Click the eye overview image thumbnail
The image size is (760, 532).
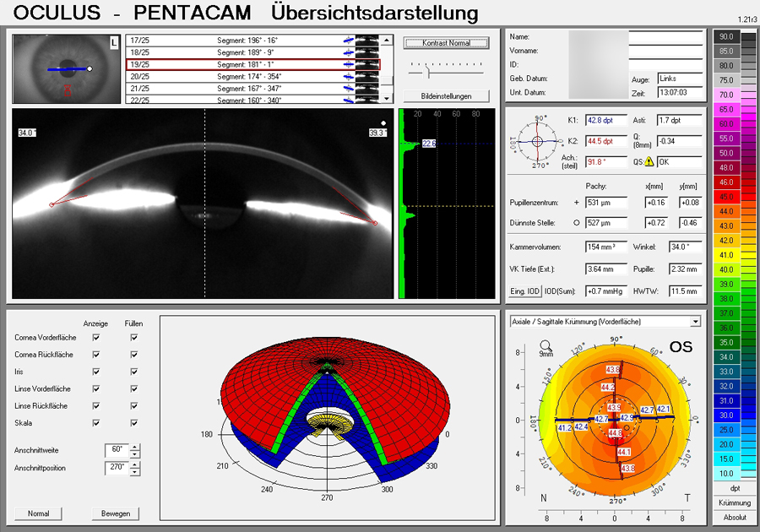pyautogui.click(x=67, y=68)
